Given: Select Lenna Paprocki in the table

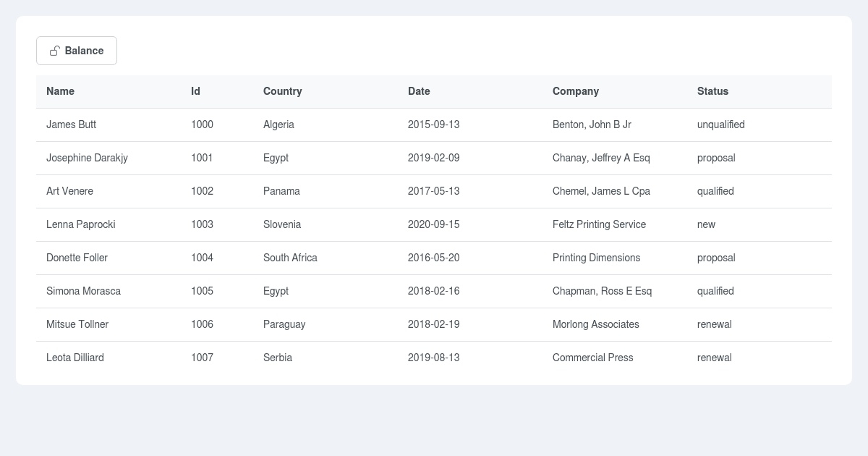Looking at the screenshot, I should pyautogui.click(x=80, y=224).
